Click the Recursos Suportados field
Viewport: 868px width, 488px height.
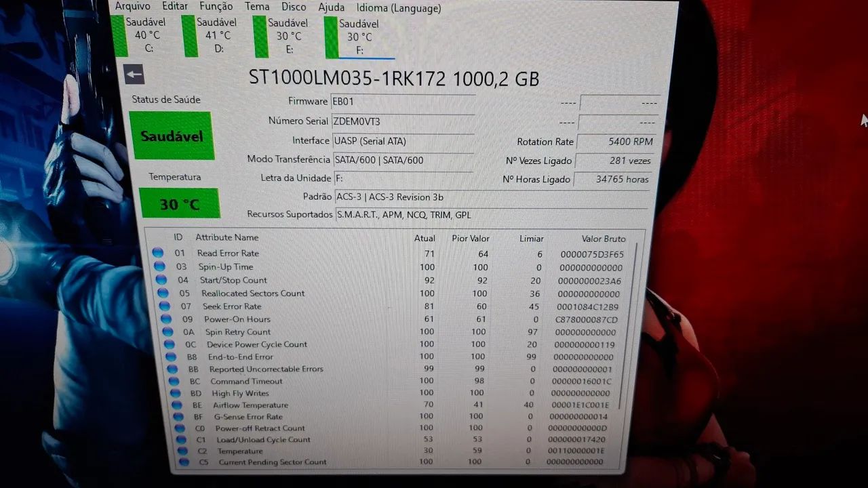point(493,215)
